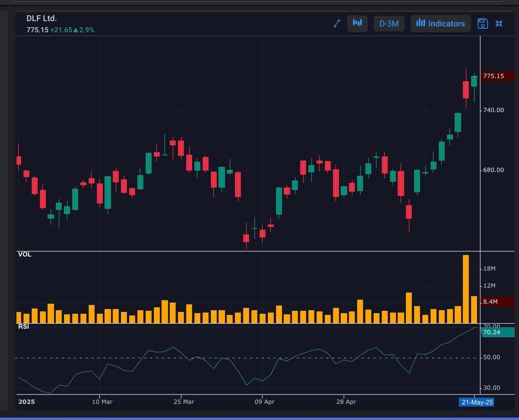
Task: Click the tallest orange volume bar
Action: tap(466, 289)
